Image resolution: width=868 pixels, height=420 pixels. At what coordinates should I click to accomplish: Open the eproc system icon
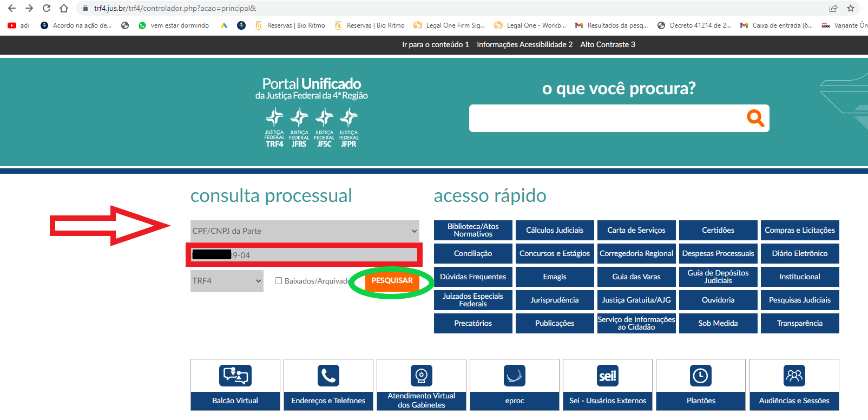[514, 376]
